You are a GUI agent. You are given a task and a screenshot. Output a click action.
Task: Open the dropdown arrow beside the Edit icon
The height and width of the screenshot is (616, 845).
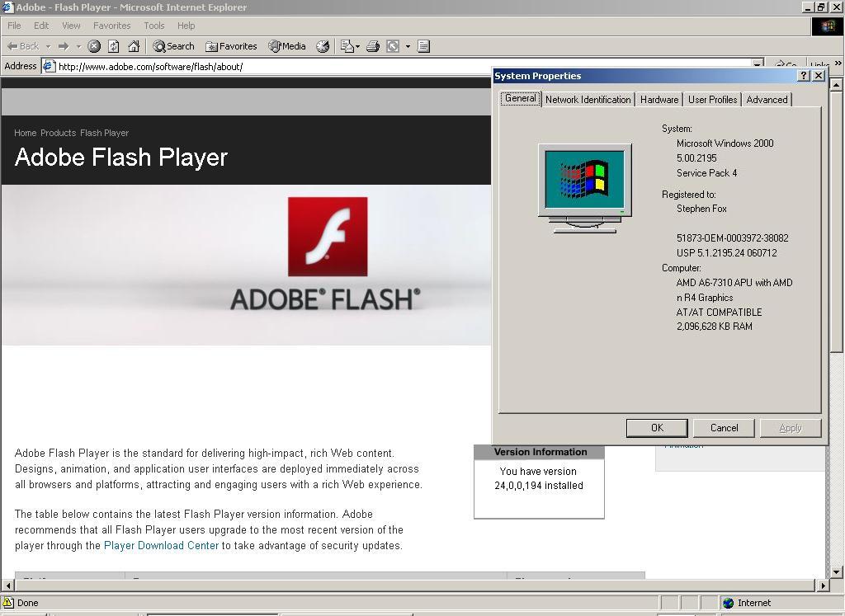408,46
